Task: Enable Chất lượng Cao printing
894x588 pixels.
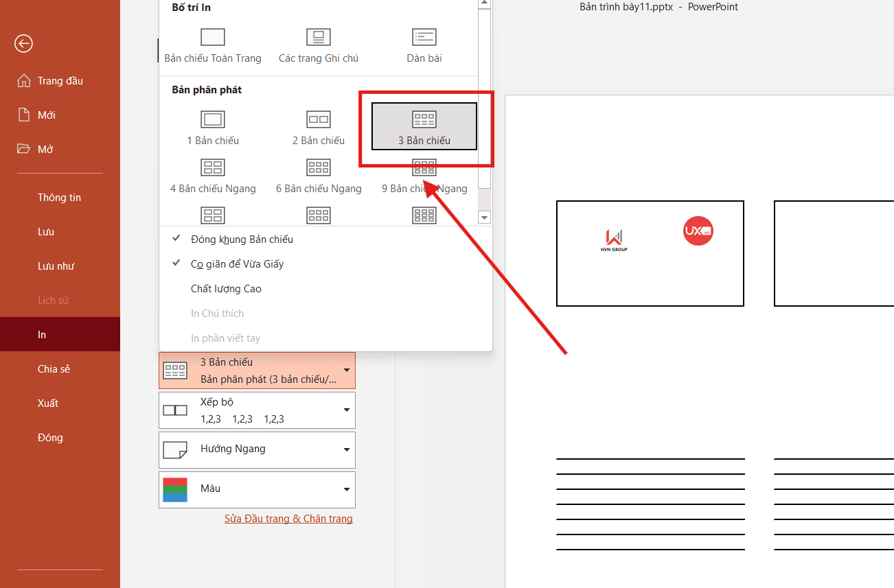Action: tap(226, 288)
